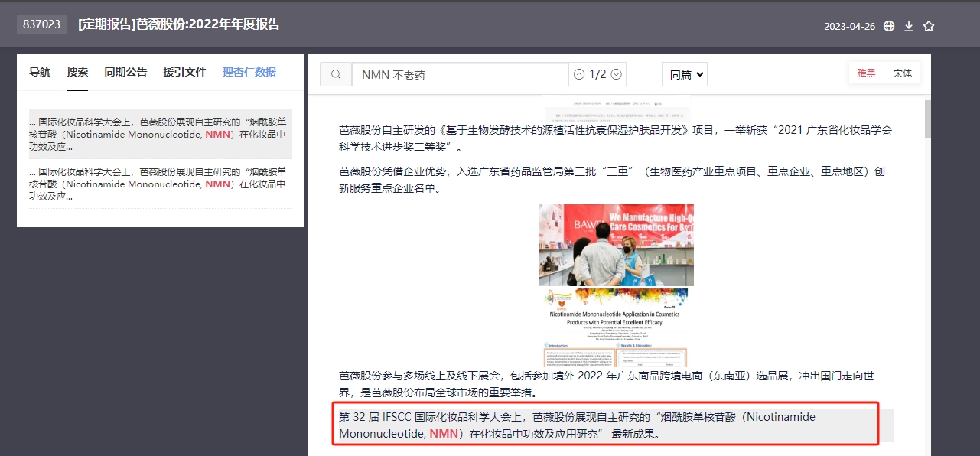The image size is (980, 456).
Task: Focus the NMN 不老药 search field
Action: [461, 74]
